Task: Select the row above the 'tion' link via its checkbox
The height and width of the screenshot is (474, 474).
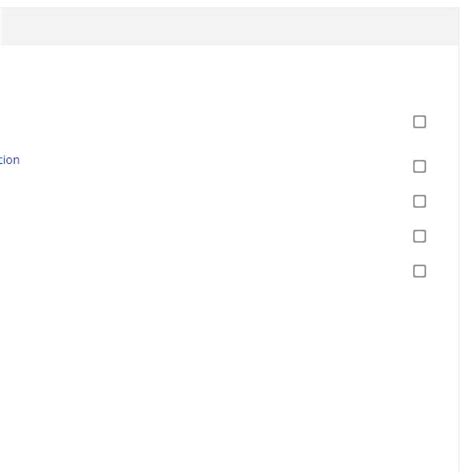Action: [419, 122]
